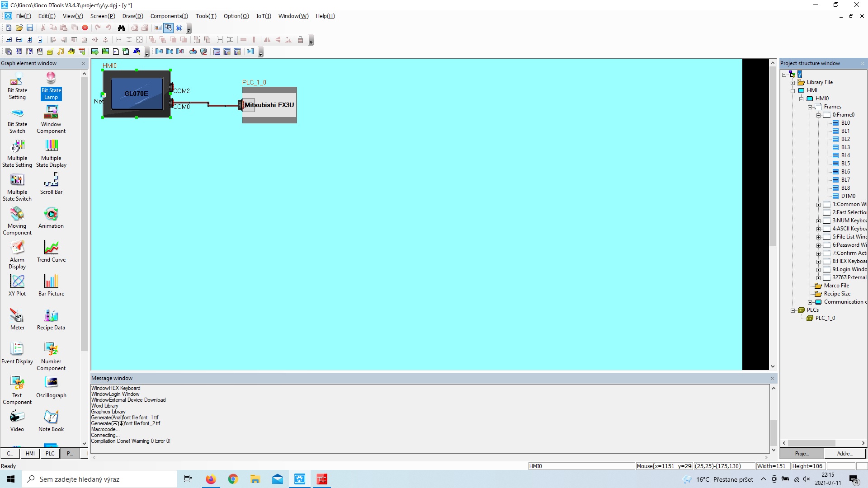Open the Components menu
The width and height of the screenshot is (868, 488).
click(169, 16)
